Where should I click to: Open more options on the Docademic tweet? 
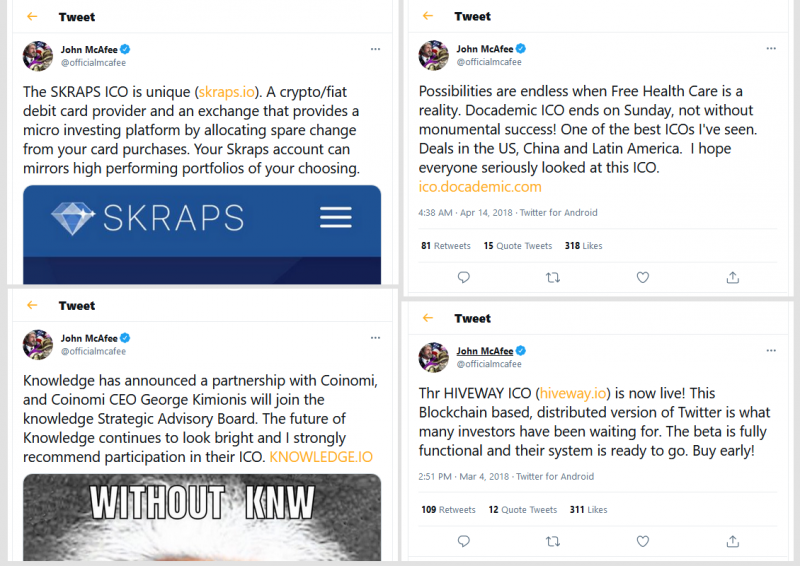[770, 49]
